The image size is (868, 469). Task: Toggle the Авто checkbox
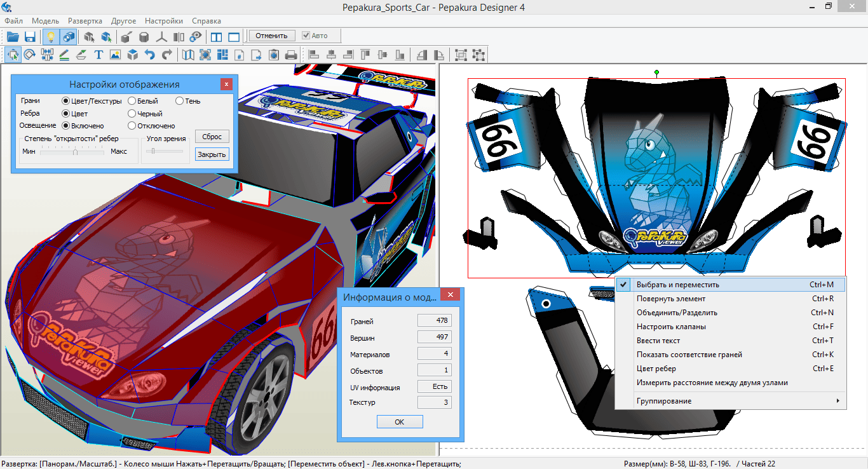pos(306,36)
